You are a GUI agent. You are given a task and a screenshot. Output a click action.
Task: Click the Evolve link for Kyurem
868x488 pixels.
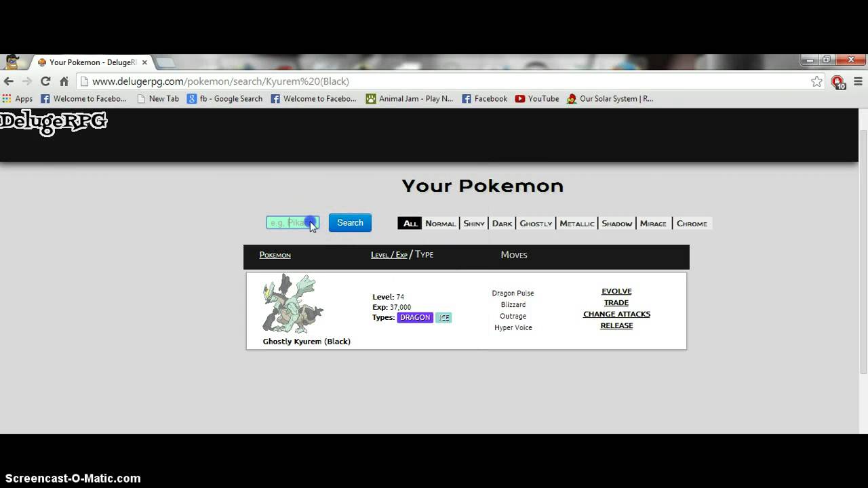point(616,291)
